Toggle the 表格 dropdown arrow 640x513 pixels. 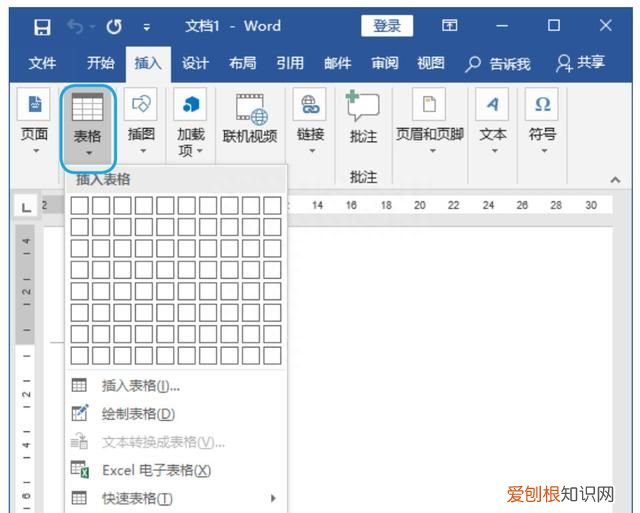[89, 153]
